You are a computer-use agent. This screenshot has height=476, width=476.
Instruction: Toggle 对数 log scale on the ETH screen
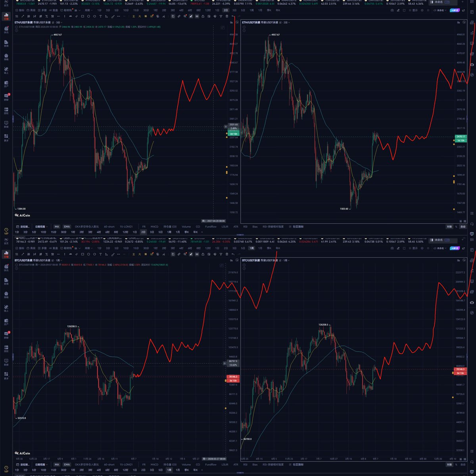click(449, 227)
